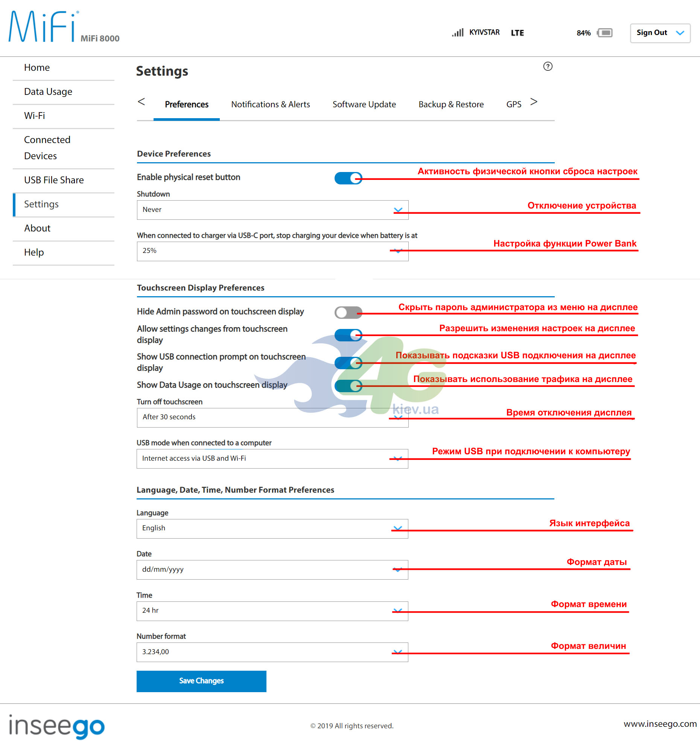Click the LTE network indicator
Image resolution: width=700 pixels, height=752 pixels.
[x=517, y=33]
